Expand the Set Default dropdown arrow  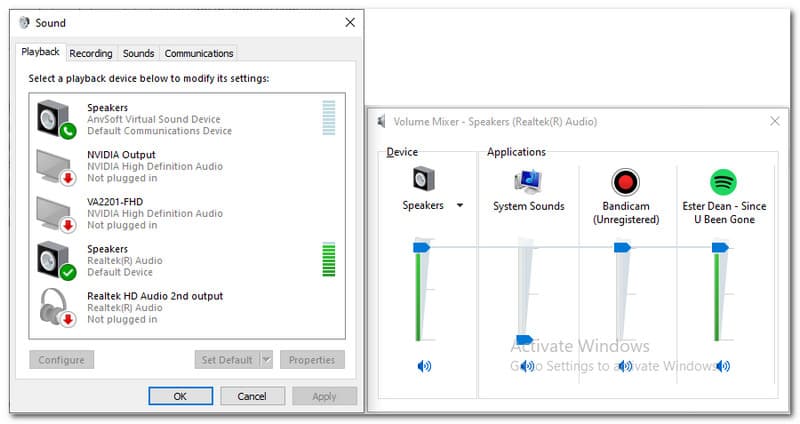click(266, 360)
